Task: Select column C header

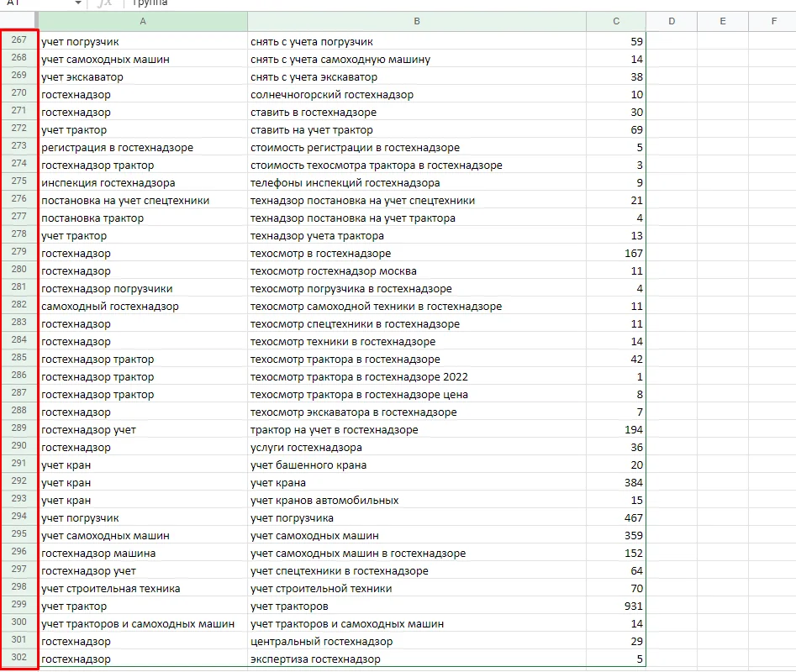Action: (x=616, y=21)
